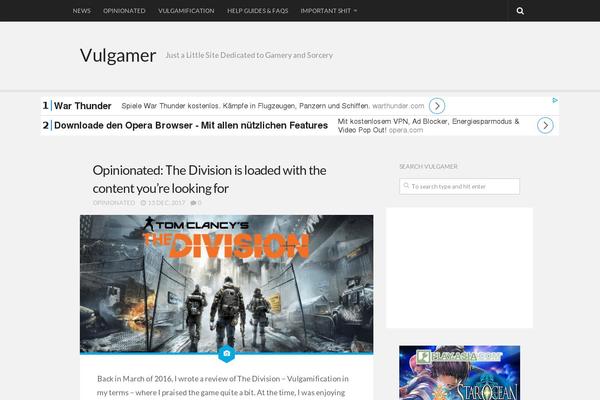
Task: Click the comment bubble icon under article title
Action: 193,203
